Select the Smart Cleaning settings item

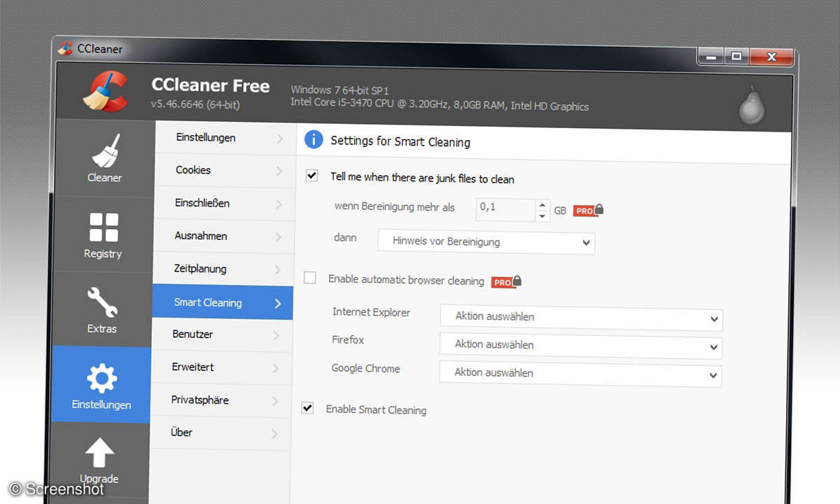click(x=223, y=302)
